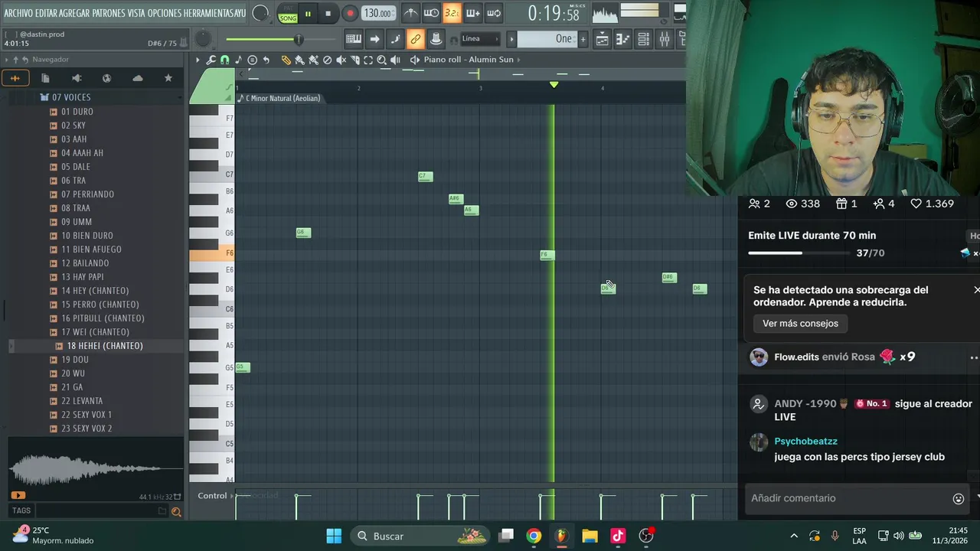Open the Línea snap dropdown

[x=480, y=39]
